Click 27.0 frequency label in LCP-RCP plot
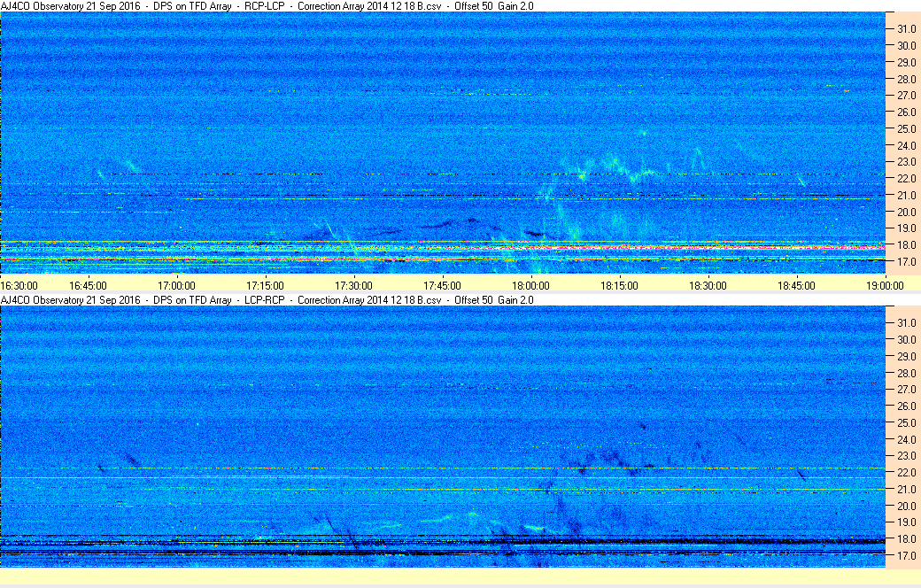921x588 pixels. [x=906, y=390]
